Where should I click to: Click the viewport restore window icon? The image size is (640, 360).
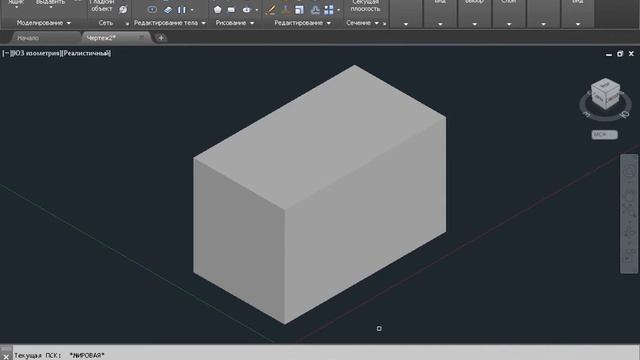pyautogui.click(x=620, y=53)
